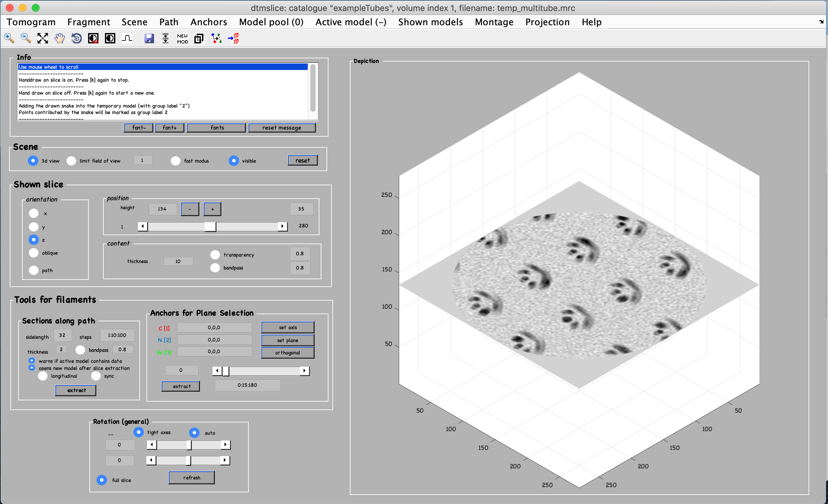The image size is (828, 504).
Task: Click the slice thickness compress icon
Action: (x=166, y=38)
